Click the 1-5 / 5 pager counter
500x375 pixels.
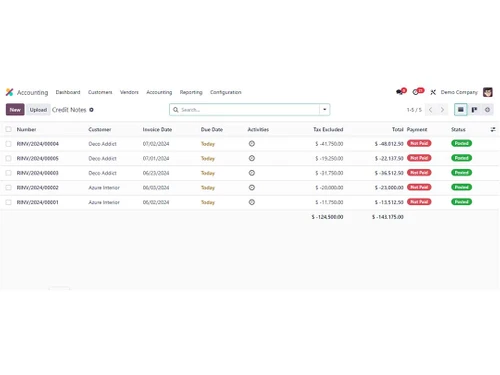tap(414, 110)
